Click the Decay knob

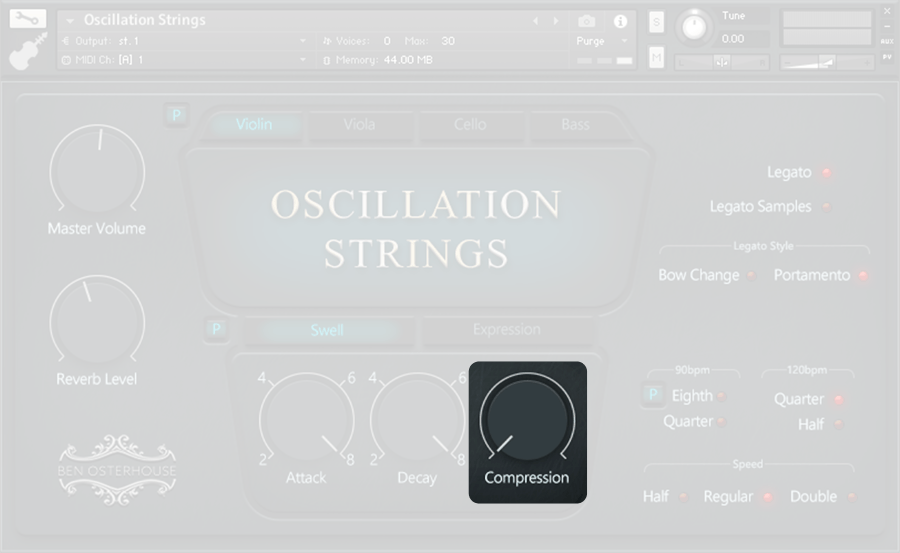click(417, 419)
